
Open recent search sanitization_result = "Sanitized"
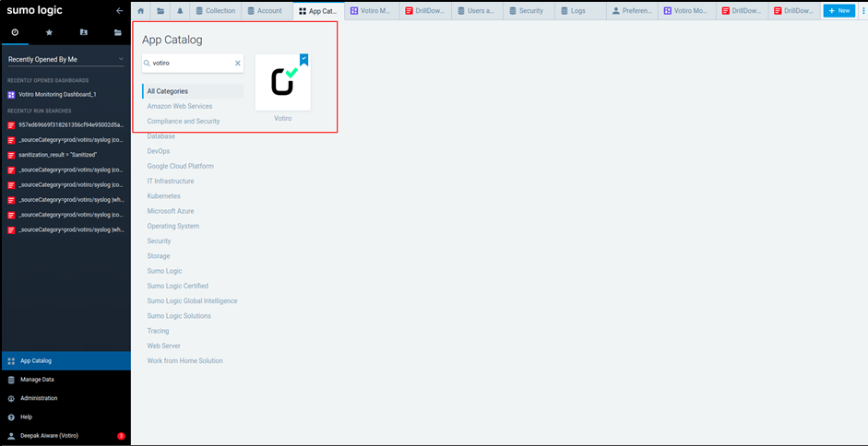pos(57,155)
